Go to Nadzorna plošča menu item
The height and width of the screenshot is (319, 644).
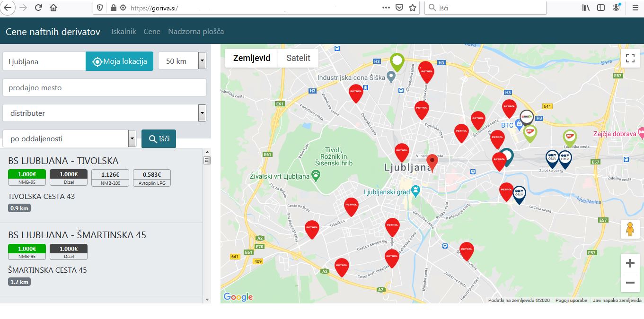pos(196,32)
